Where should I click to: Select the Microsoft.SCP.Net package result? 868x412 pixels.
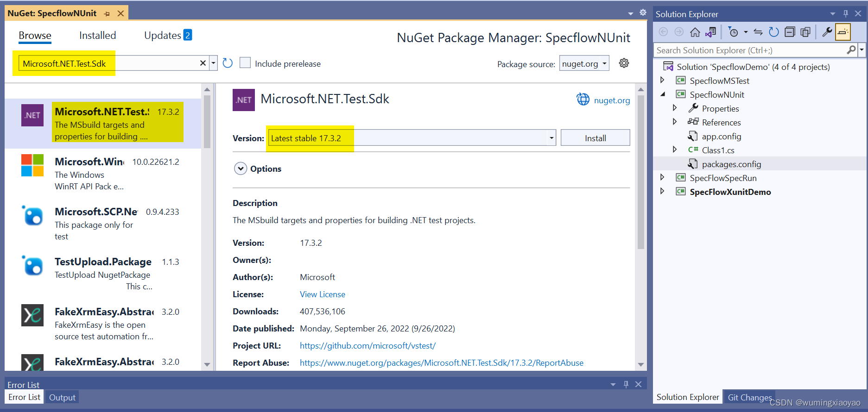103,224
